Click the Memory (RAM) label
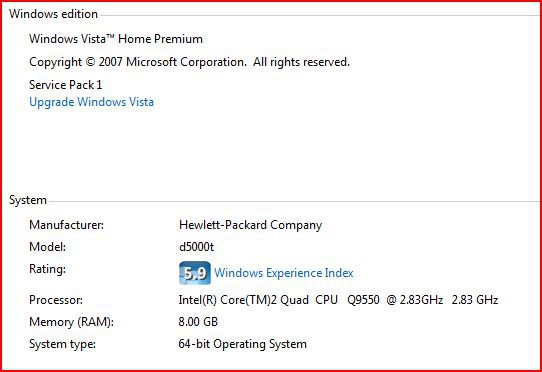 [72, 322]
